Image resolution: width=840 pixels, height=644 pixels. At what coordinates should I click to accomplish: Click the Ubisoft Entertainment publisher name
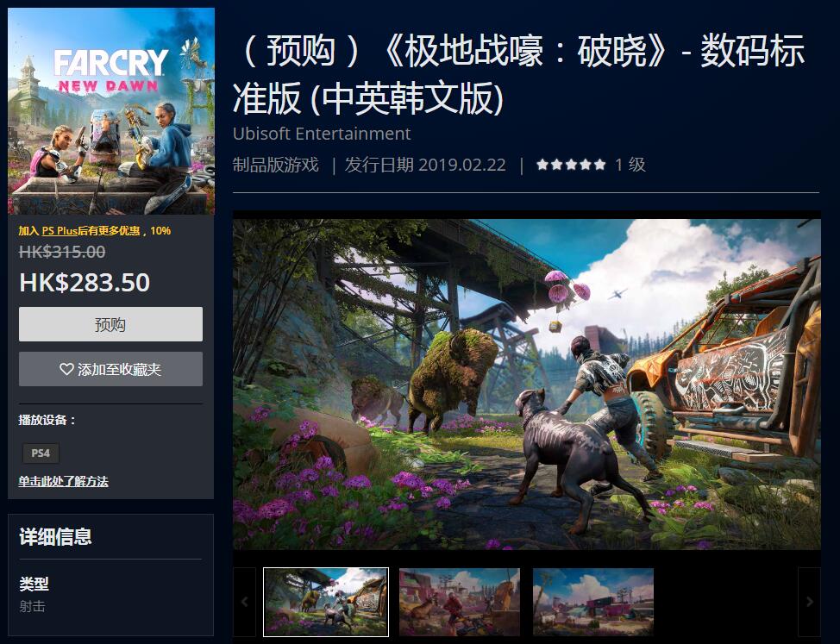(x=322, y=134)
